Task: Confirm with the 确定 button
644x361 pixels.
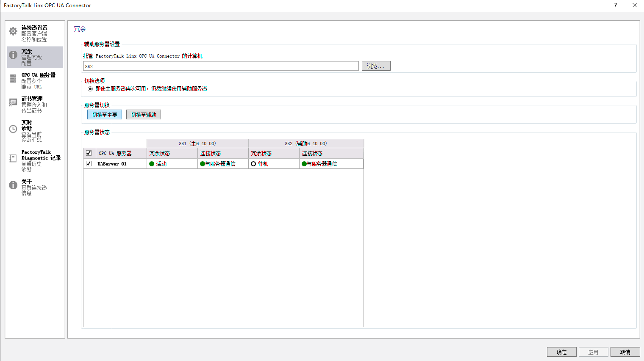Action: (x=561, y=352)
